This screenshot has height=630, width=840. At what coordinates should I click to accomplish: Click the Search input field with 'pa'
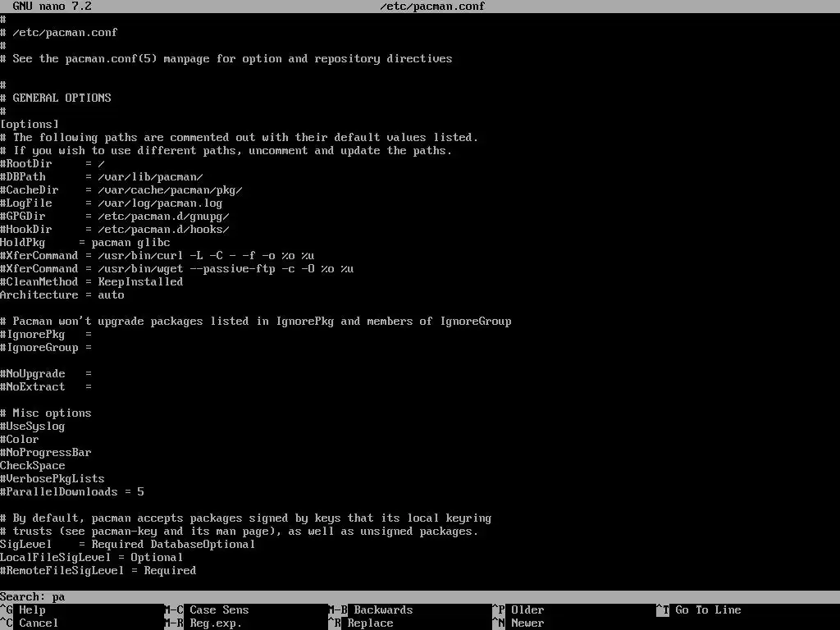420,597
